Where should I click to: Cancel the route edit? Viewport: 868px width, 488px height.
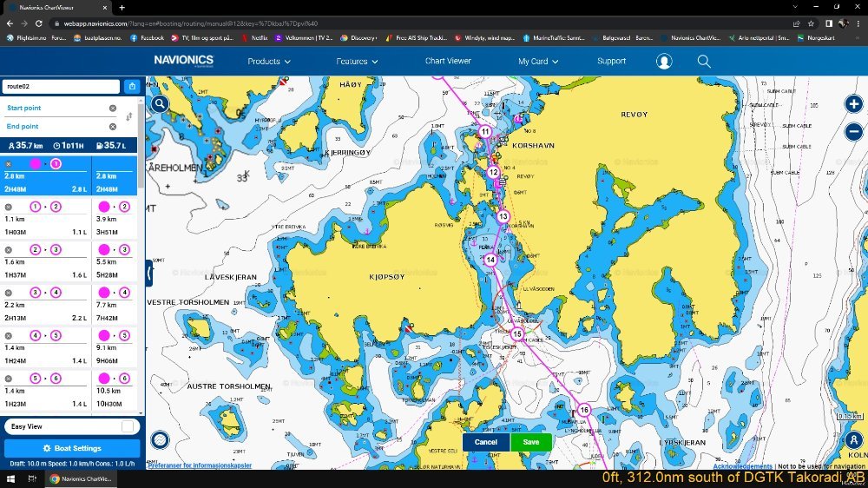tap(485, 442)
